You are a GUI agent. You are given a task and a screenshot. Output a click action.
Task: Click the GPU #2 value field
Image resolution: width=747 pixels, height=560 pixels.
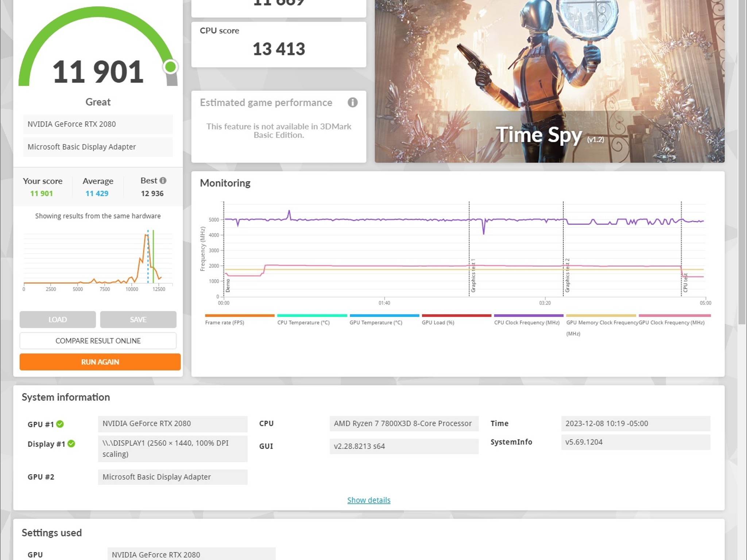pos(173,477)
